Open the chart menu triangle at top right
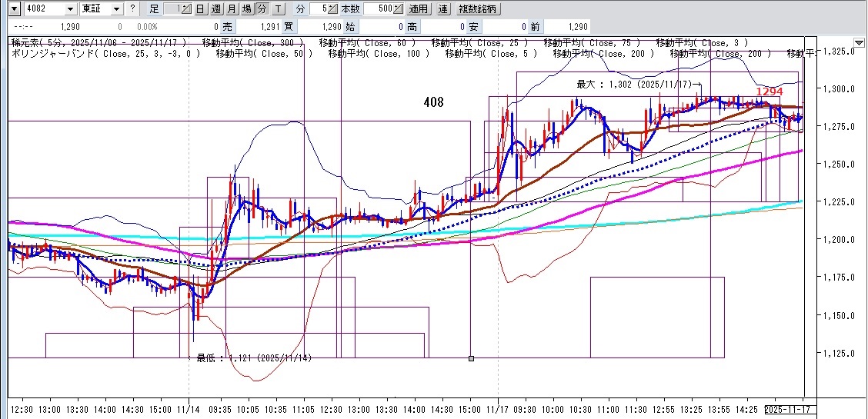Viewport: 868px width, 419px height. (859, 42)
